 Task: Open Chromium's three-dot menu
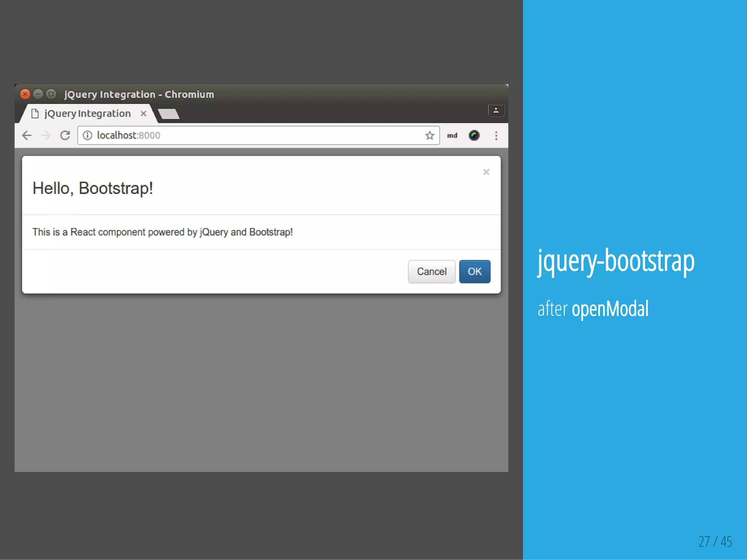point(496,136)
